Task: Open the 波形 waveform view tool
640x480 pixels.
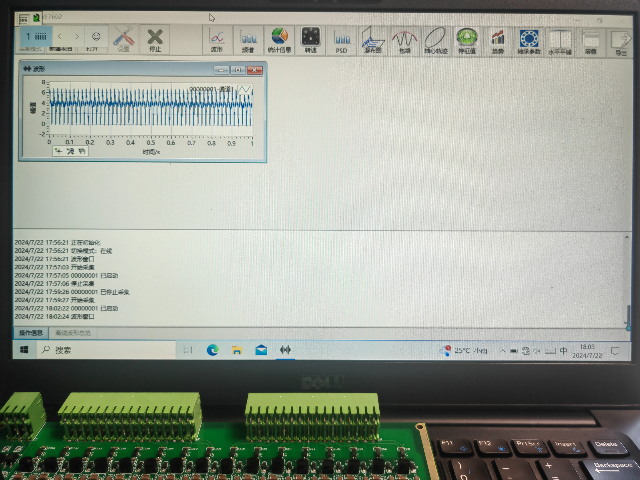Action: click(x=217, y=40)
